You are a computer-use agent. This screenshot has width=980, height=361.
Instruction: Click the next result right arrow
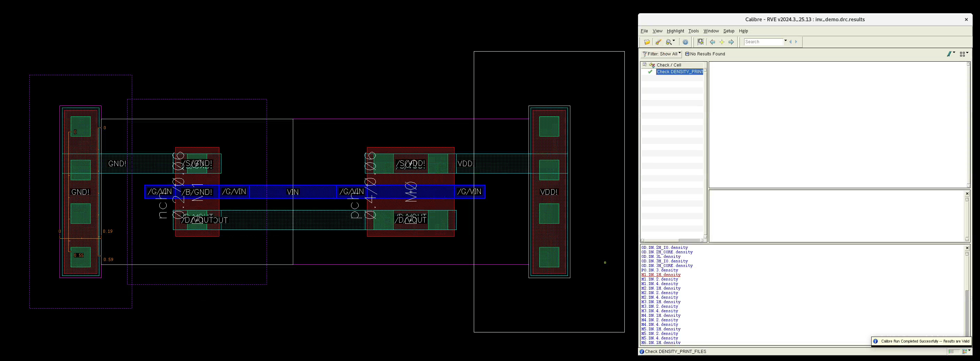[731, 42]
